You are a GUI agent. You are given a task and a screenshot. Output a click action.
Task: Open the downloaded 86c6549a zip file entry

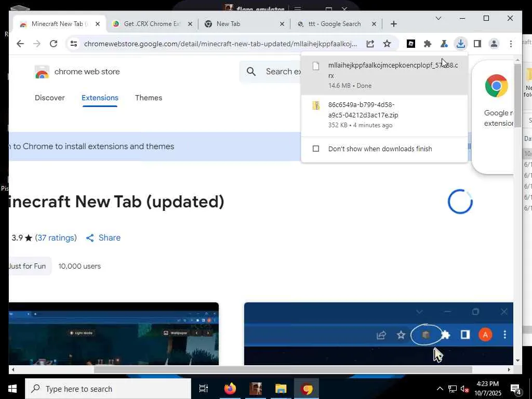[384, 115]
